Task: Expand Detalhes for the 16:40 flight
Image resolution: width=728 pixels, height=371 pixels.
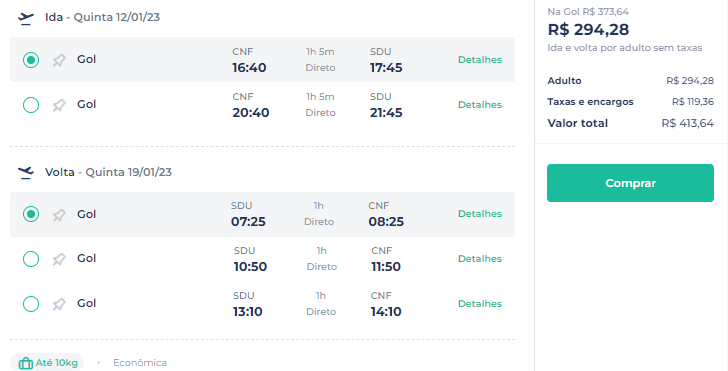Action: [x=480, y=59]
